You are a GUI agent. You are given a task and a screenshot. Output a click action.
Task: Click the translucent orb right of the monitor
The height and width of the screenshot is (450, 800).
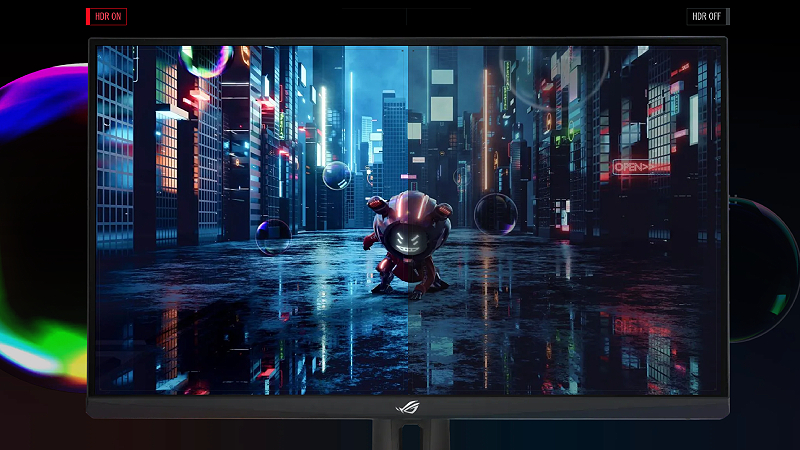[x=760, y=268]
